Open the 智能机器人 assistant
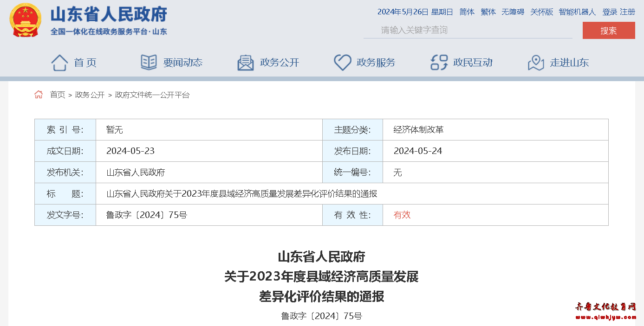Image resolution: width=644 pixels, height=326 pixels. click(577, 12)
